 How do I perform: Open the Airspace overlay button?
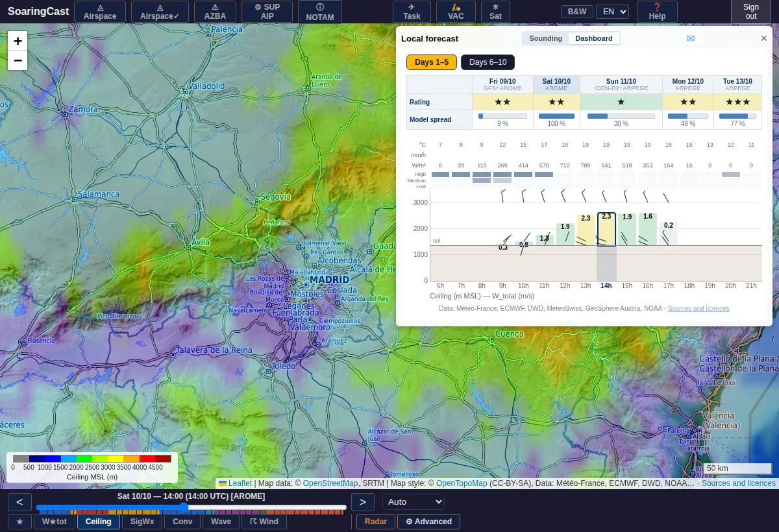(x=100, y=12)
